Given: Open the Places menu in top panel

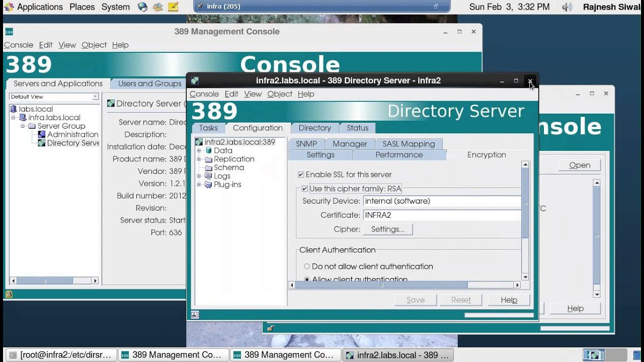Looking at the screenshot, I should 82,7.
